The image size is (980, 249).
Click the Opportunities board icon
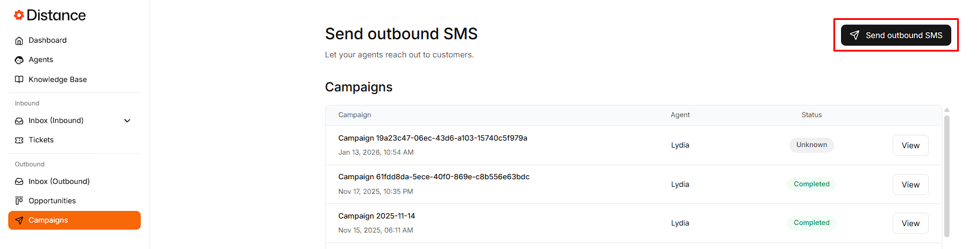(x=19, y=201)
